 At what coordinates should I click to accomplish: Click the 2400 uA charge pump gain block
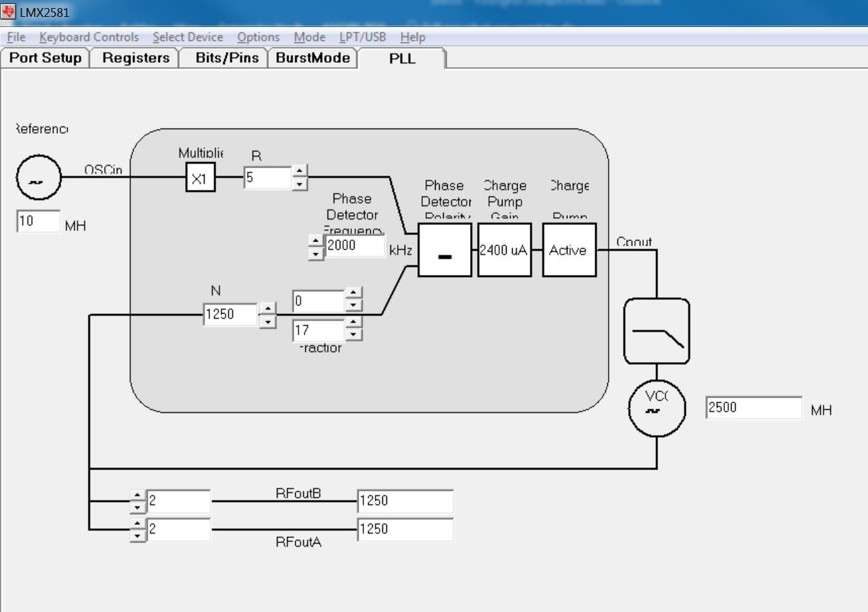pyautogui.click(x=504, y=250)
